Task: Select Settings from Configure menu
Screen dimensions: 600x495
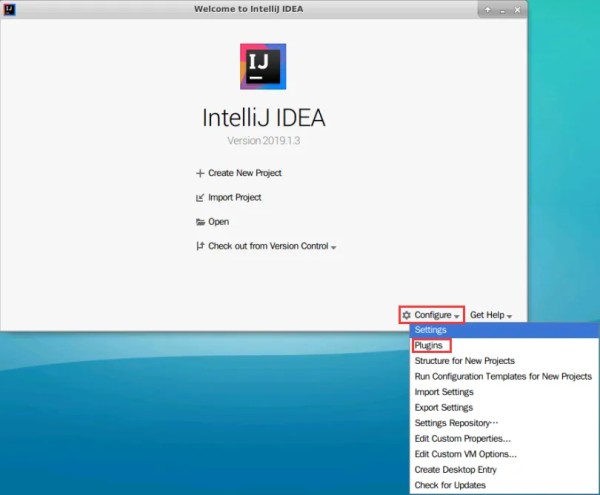Action: (504, 330)
